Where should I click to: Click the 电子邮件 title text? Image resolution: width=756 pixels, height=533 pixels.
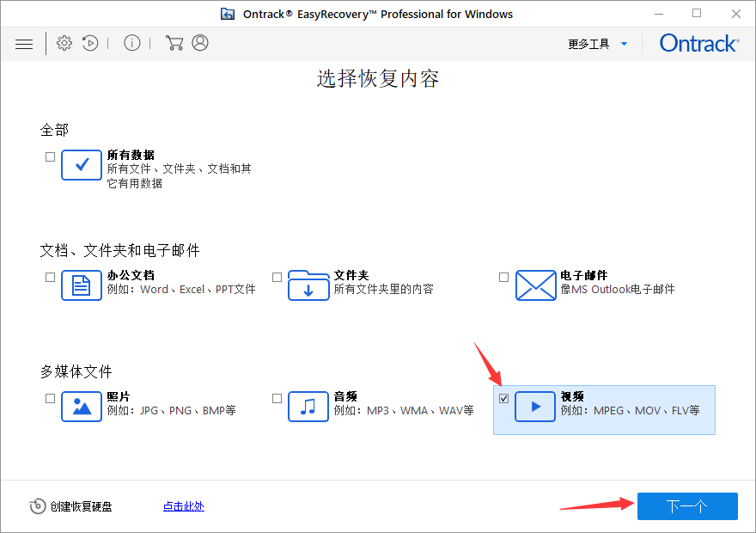(584, 275)
